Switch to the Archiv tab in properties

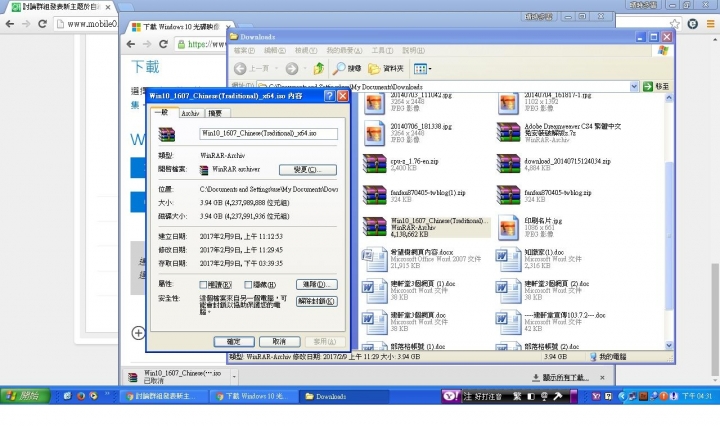[x=190, y=113]
